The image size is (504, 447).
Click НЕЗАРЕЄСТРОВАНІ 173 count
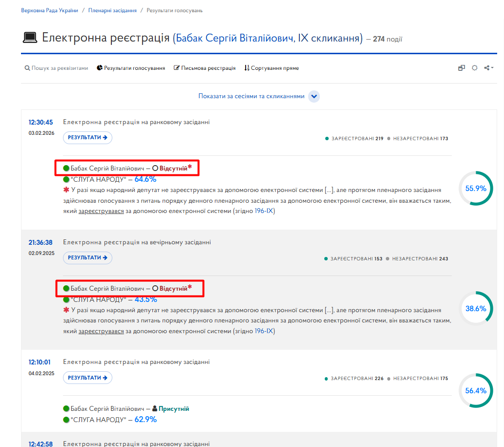tap(418, 139)
